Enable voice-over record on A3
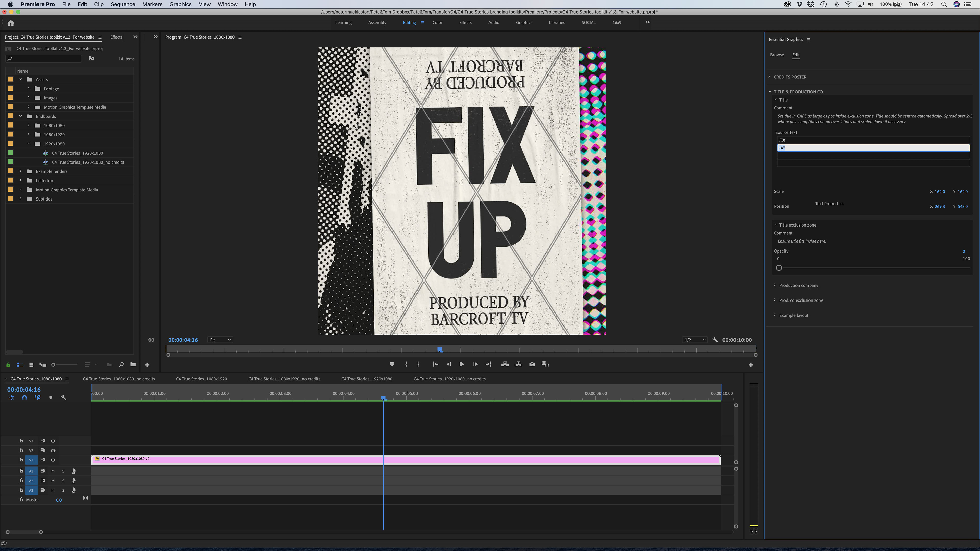Viewport: 980px width, 551px height. click(x=74, y=490)
